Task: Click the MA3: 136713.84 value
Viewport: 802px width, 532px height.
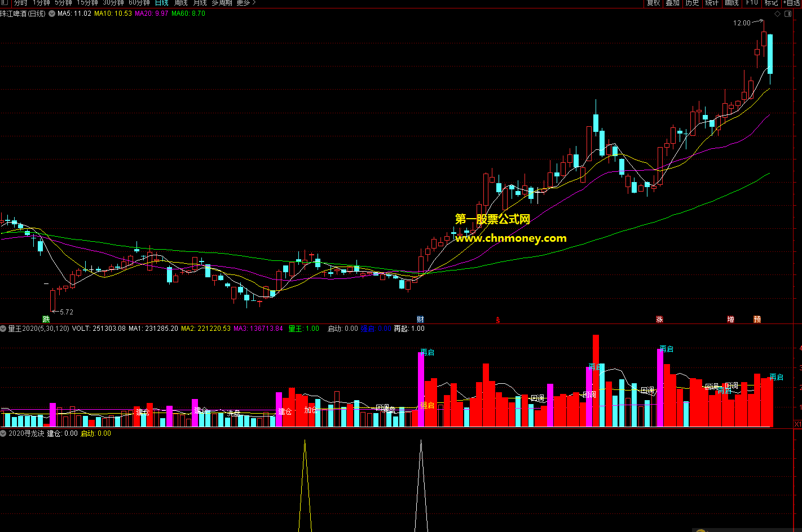Action: point(258,329)
